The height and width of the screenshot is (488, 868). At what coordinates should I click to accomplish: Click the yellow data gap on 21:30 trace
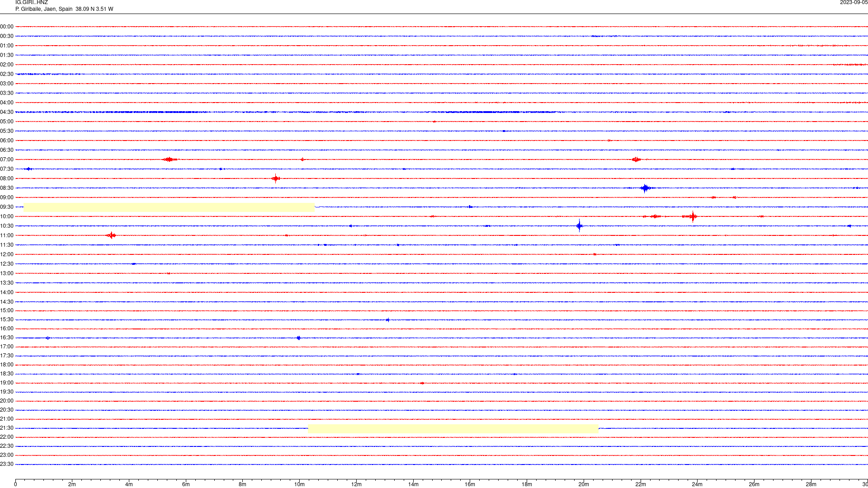click(453, 428)
